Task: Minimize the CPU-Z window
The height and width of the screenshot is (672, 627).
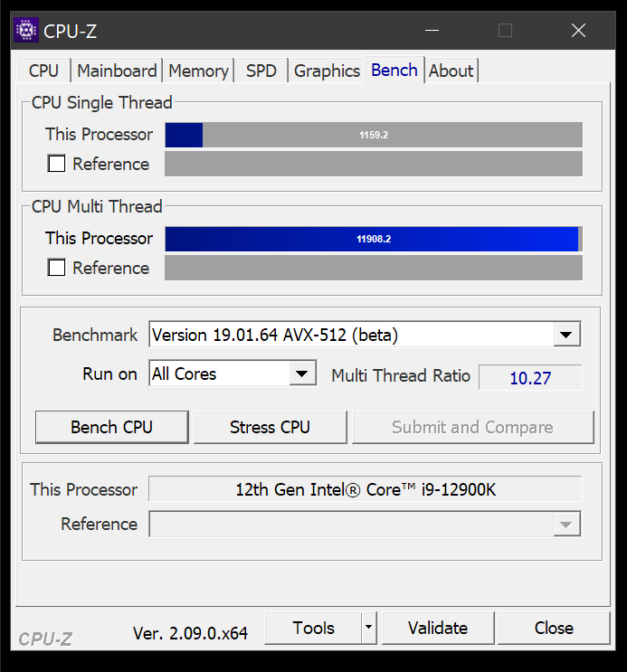Action: (x=432, y=31)
